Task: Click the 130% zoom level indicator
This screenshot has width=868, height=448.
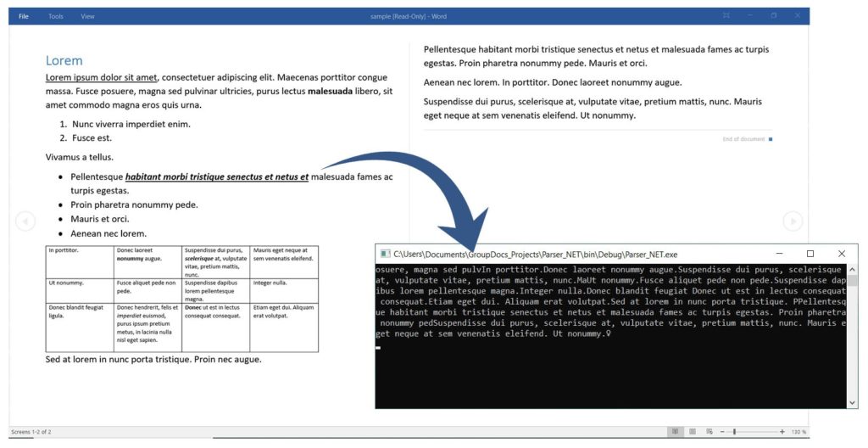Action: tap(798, 432)
